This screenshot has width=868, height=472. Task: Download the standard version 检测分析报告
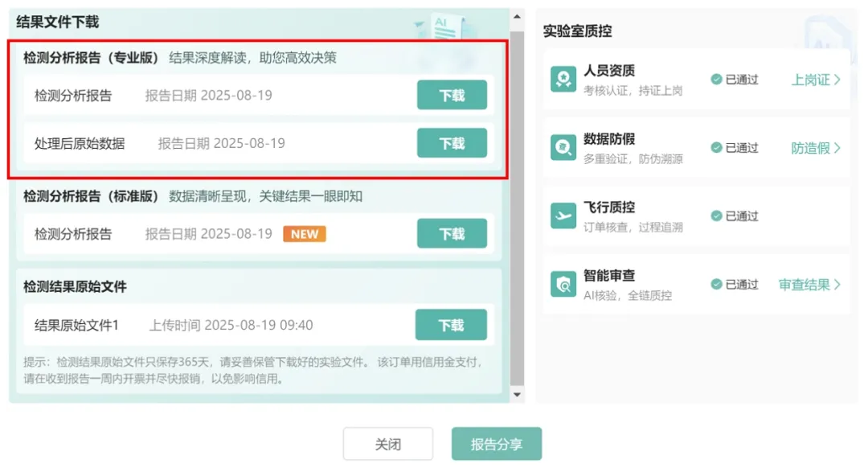452,234
